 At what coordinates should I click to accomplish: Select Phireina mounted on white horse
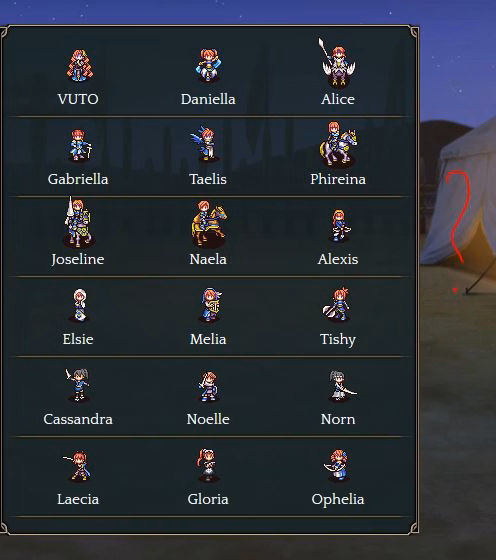[x=338, y=144]
